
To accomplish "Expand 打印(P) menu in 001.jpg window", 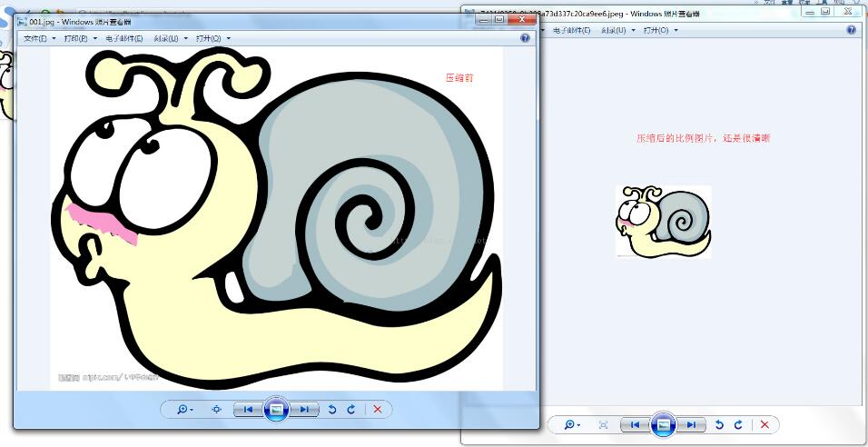I will pyautogui.click(x=79, y=38).
